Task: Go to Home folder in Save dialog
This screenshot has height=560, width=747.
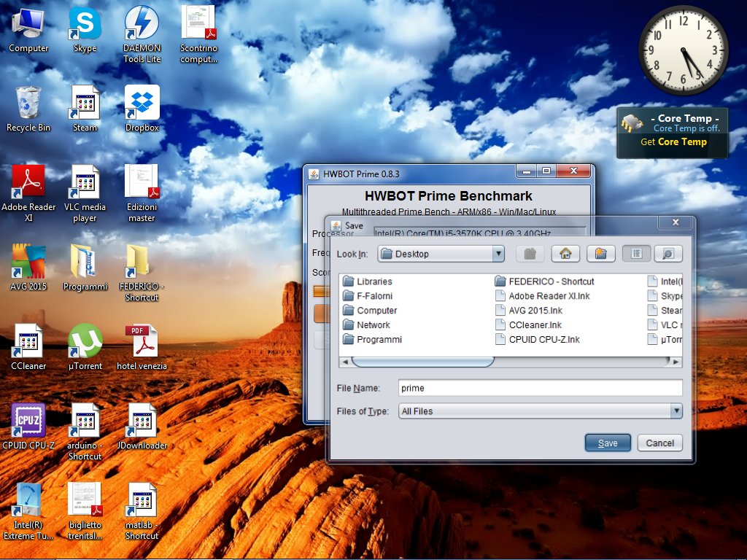Action: point(565,254)
